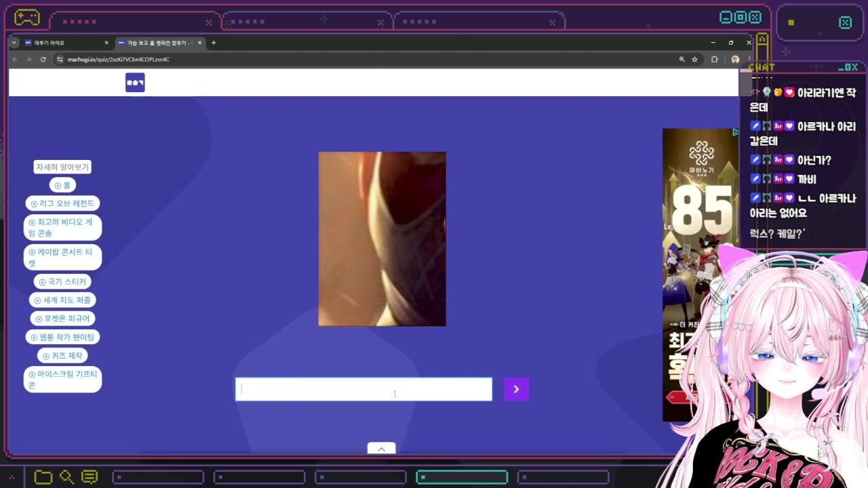Open the '웹툰 작가 팬미팅' suggestion
Image resolution: width=868 pixels, height=488 pixels.
(x=62, y=337)
